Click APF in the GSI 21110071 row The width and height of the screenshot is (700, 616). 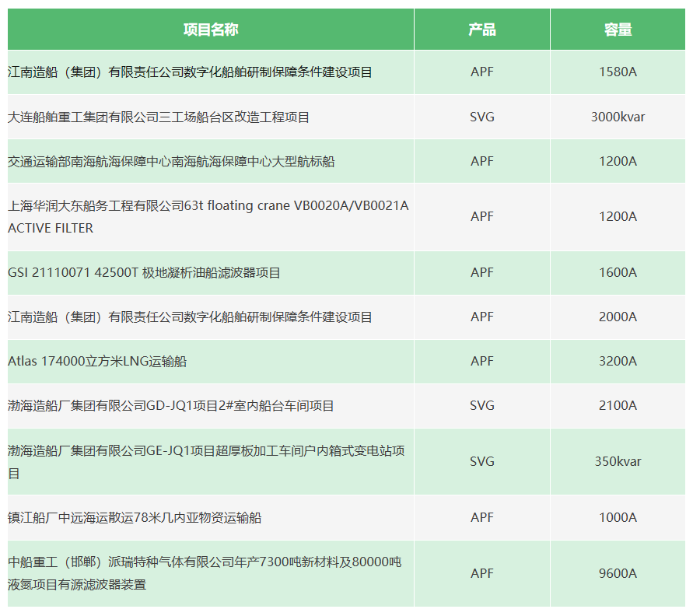point(482,272)
